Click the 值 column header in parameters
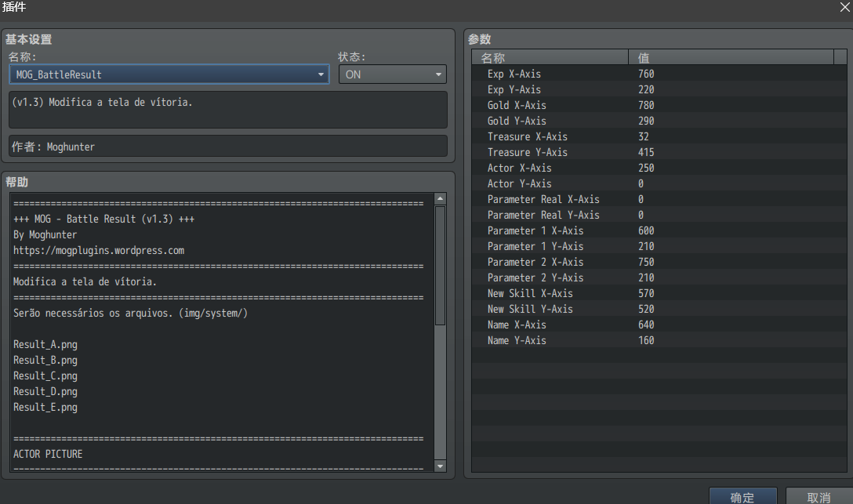Viewport: 853px width, 504px height. [731, 58]
